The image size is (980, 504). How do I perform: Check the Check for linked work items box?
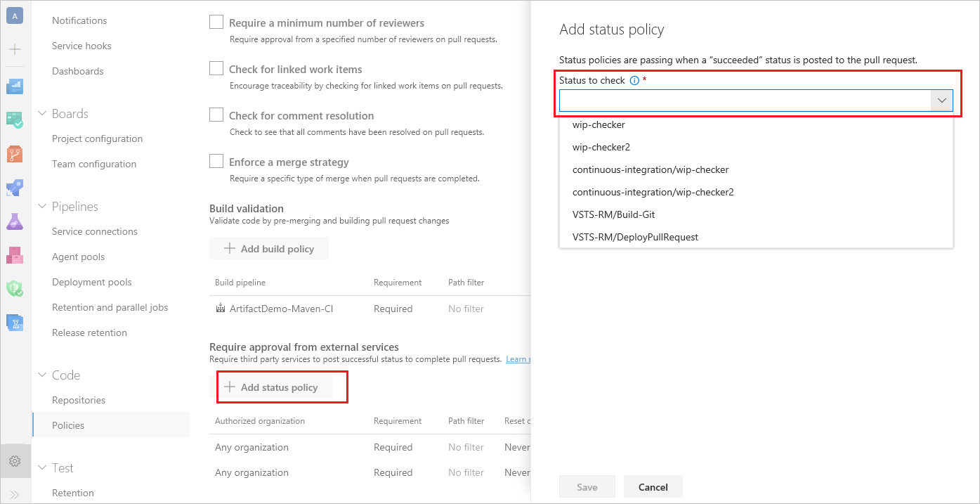[x=216, y=68]
